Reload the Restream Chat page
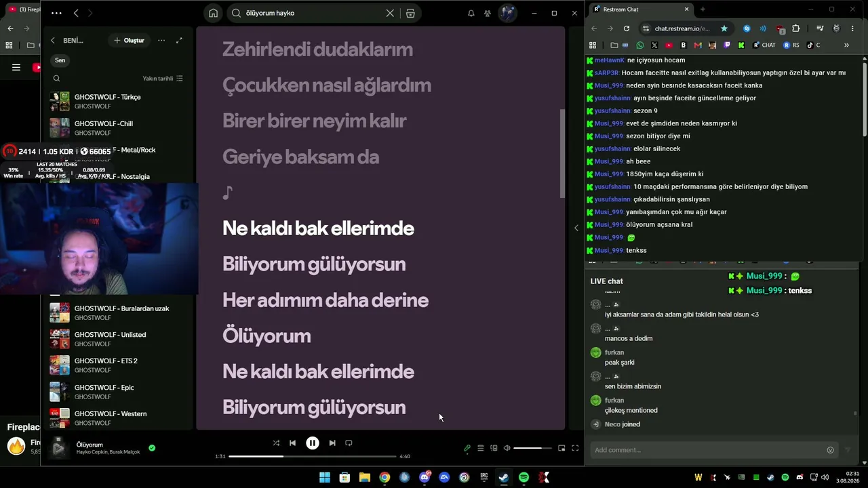This screenshot has height=488, width=868. tap(627, 28)
